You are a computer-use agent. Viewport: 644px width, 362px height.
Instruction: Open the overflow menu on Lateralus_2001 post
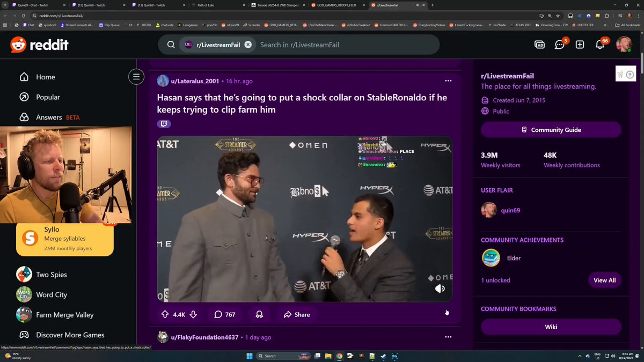coord(448,81)
